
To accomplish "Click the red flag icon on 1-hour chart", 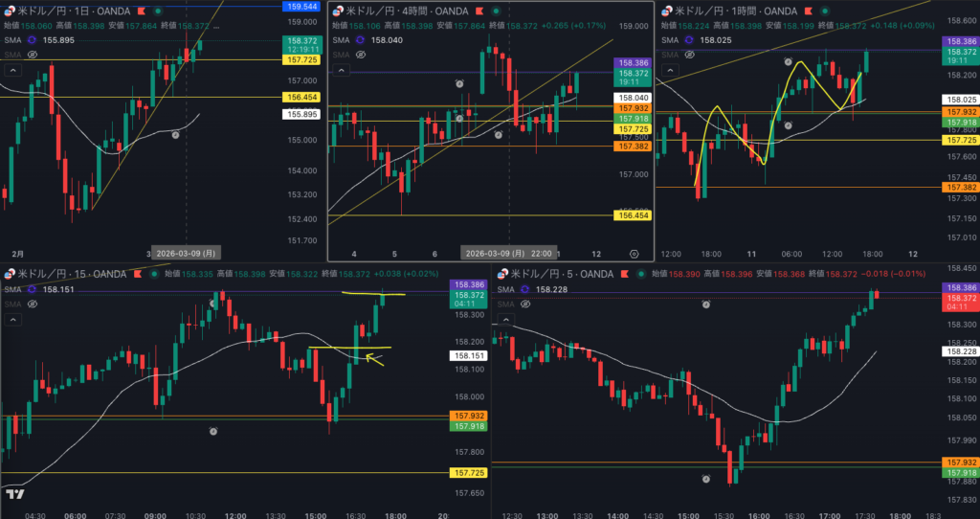I will tap(808, 11).
